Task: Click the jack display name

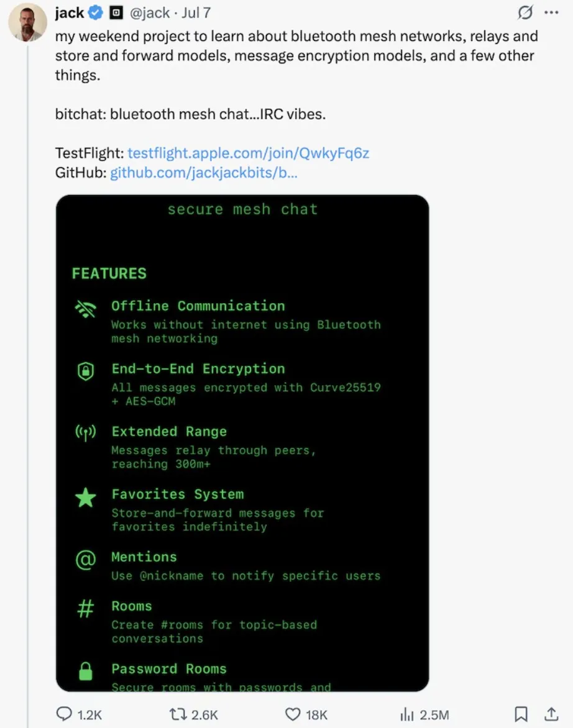Action: click(x=70, y=12)
